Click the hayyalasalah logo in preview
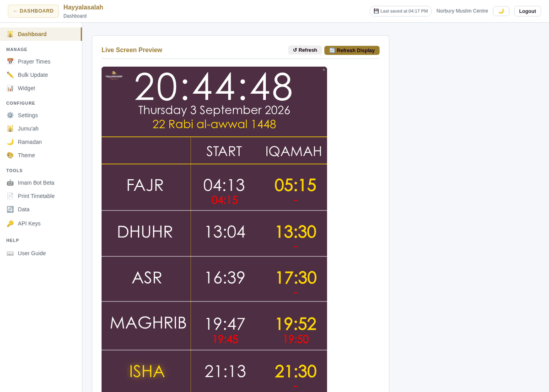The height and width of the screenshot is (392, 549). [114, 75]
